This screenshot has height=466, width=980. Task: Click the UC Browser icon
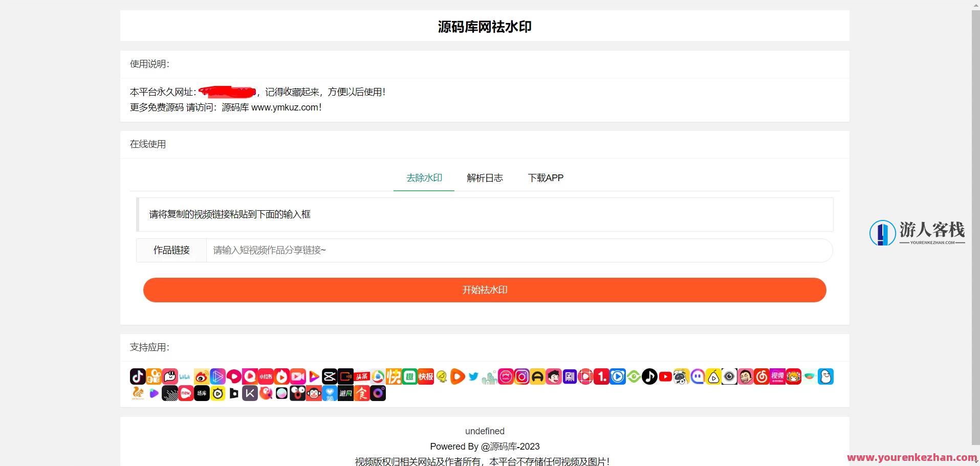tap(137, 393)
